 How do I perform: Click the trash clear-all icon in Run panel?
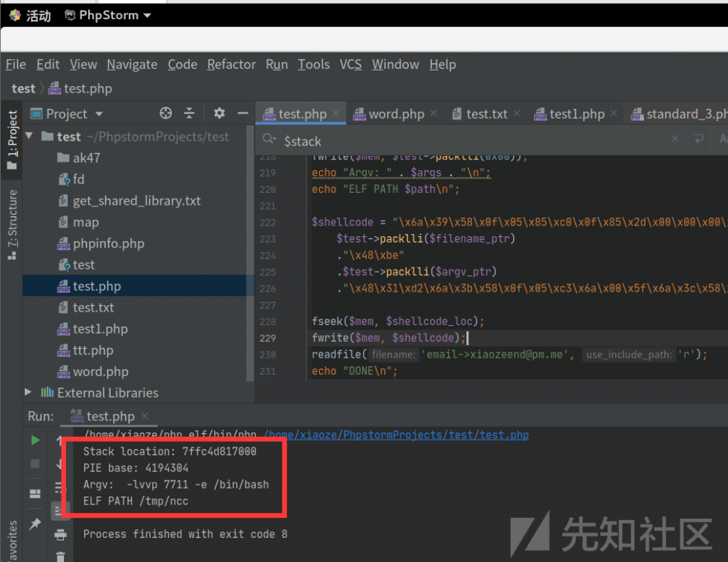pyautogui.click(x=60, y=556)
